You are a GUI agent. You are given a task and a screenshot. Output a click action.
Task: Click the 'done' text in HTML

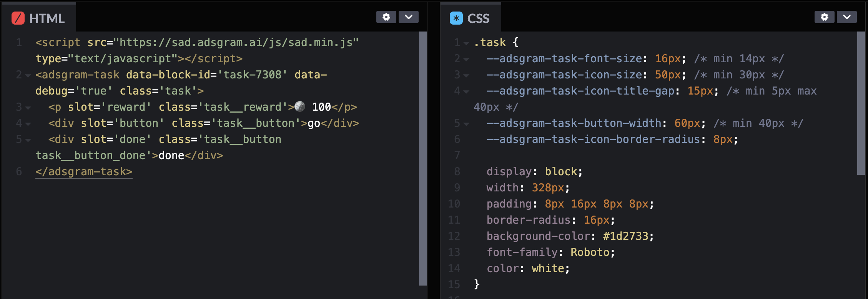(171, 155)
